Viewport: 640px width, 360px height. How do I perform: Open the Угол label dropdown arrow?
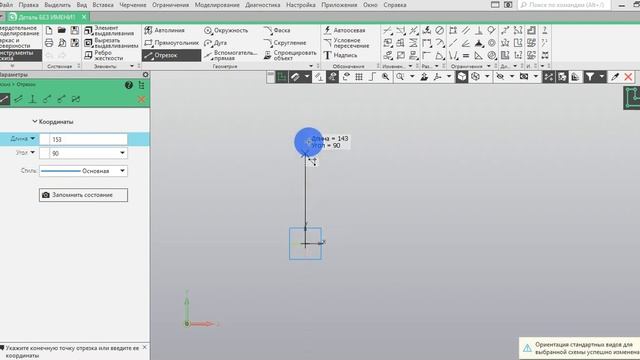pyautogui.click(x=33, y=153)
